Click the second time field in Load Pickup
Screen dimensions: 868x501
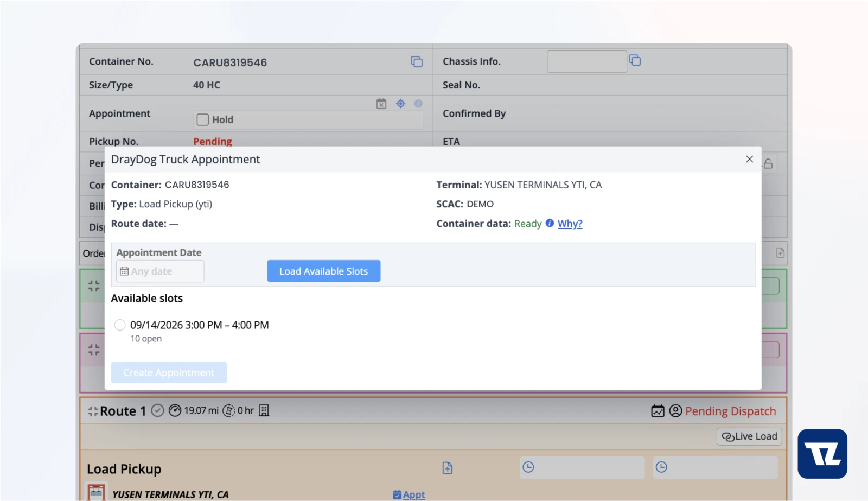pos(715,467)
